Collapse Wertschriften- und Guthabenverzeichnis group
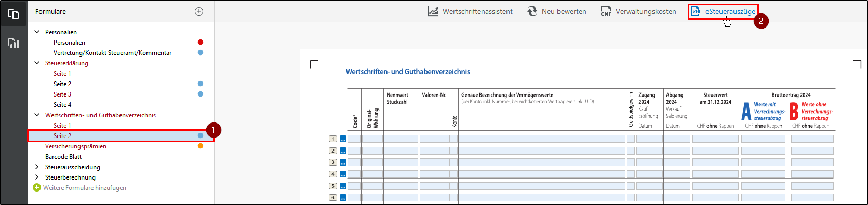The height and width of the screenshot is (205, 868). pyautogui.click(x=37, y=115)
